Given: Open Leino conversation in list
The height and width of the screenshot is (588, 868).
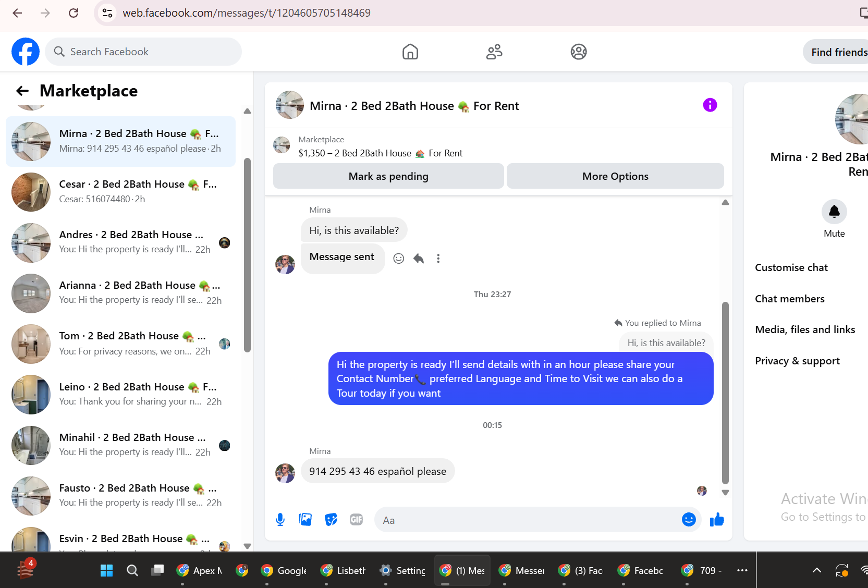Looking at the screenshot, I should [120, 394].
